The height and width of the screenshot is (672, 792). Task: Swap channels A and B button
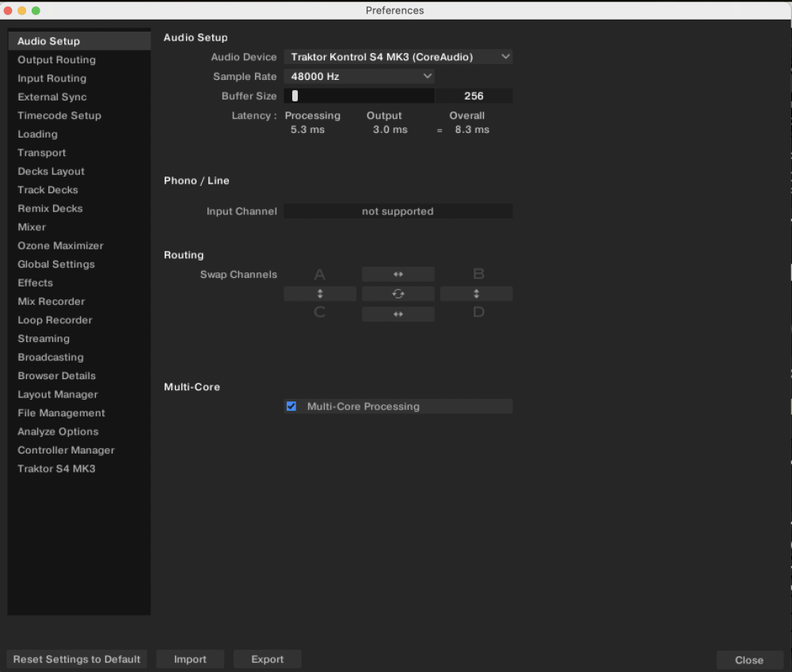pyautogui.click(x=398, y=274)
